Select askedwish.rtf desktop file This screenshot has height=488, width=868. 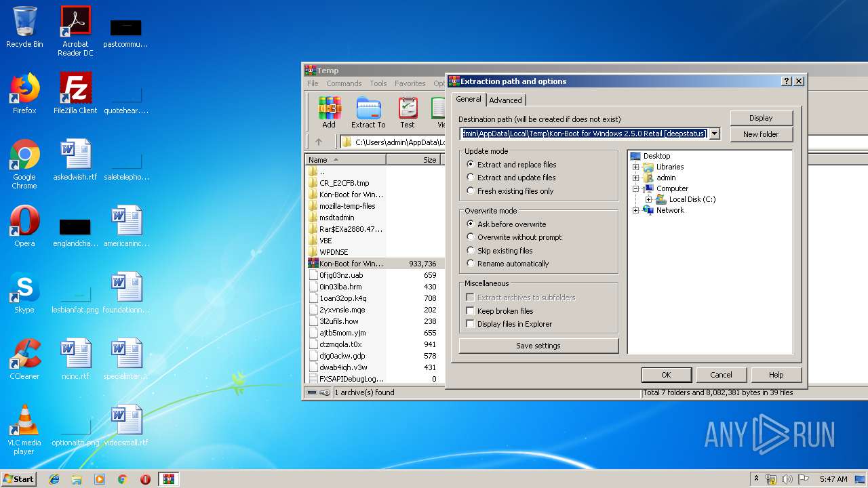click(75, 160)
